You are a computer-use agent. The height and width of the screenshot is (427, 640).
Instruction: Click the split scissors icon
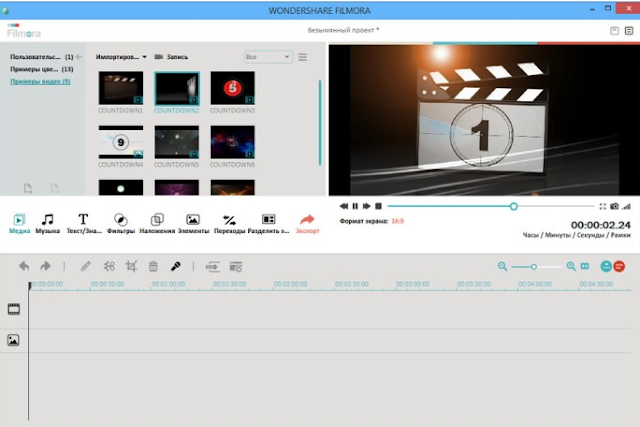tap(109, 267)
